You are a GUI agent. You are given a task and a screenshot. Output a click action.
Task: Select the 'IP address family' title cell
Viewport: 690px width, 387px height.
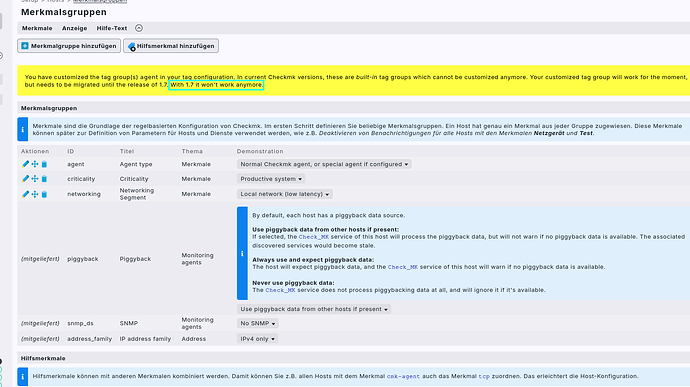click(x=145, y=339)
